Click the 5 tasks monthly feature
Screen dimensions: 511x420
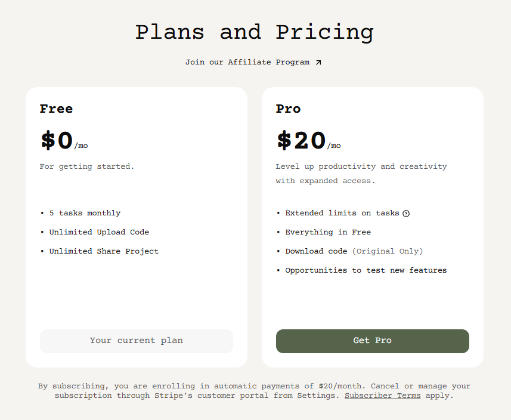[85, 213]
